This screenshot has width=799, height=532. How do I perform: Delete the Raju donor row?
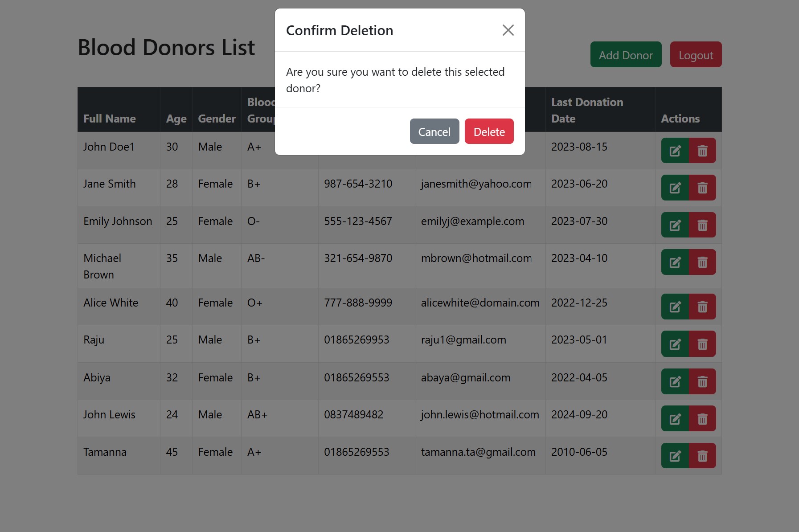click(x=702, y=344)
